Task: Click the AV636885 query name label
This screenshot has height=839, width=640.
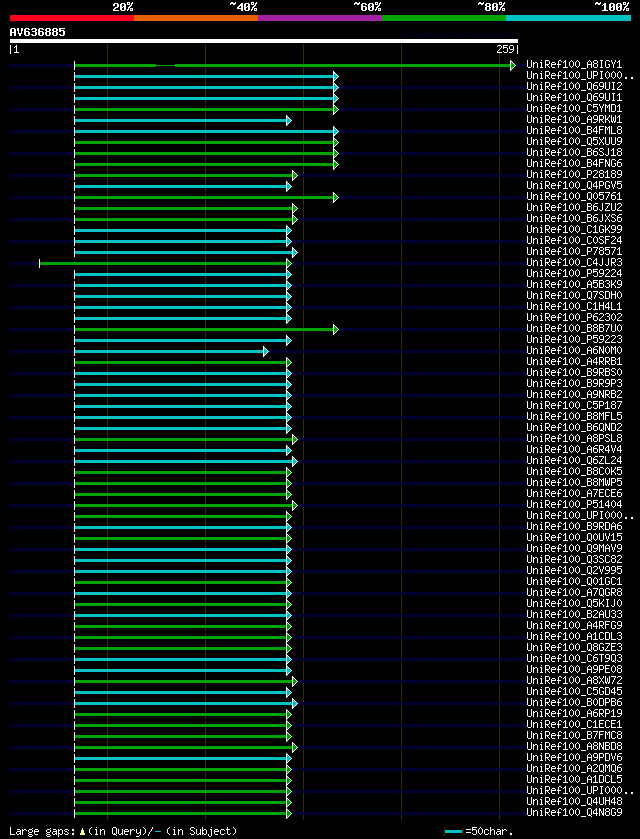Action: tap(37, 32)
